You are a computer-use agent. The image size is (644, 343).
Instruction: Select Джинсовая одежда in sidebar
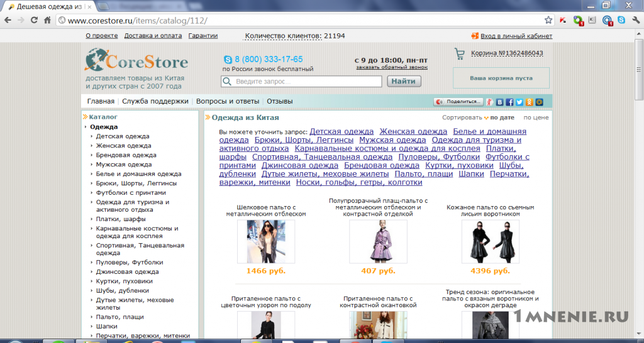tap(127, 272)
